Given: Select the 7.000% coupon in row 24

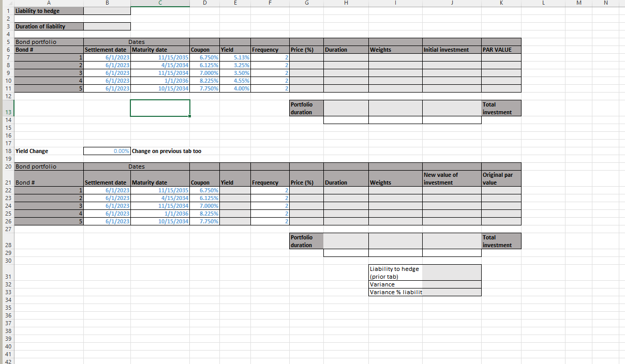Looking at the screenshot, I should click(205, 206).
